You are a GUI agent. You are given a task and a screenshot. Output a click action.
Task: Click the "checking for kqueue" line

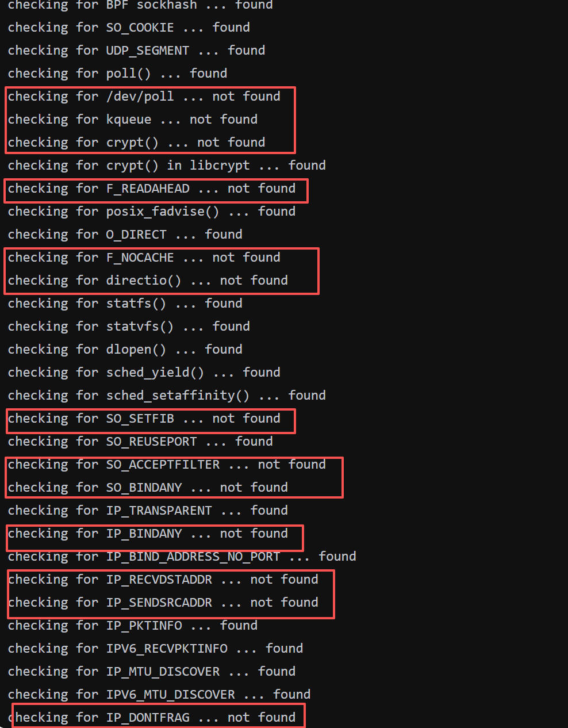point(132,120)
